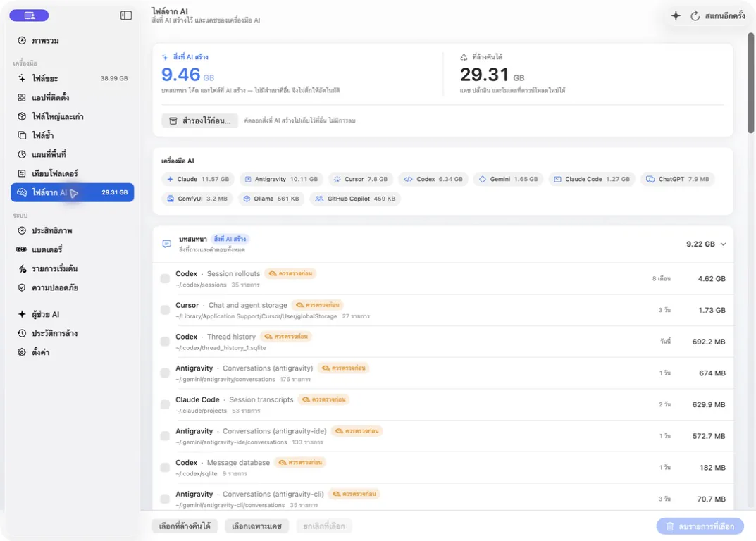Select the Antigravity 10.11 GB chip
The height and width of the screenshot is (541, 756).
pos(282,179)
